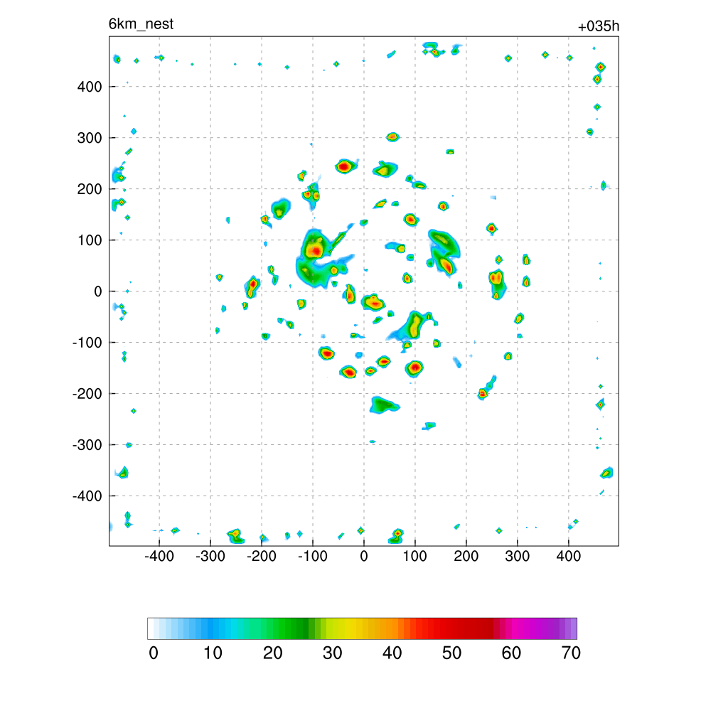Click the colorbar label '50'
This screenshot has height=728, width=728.
[x=451, y=653]
